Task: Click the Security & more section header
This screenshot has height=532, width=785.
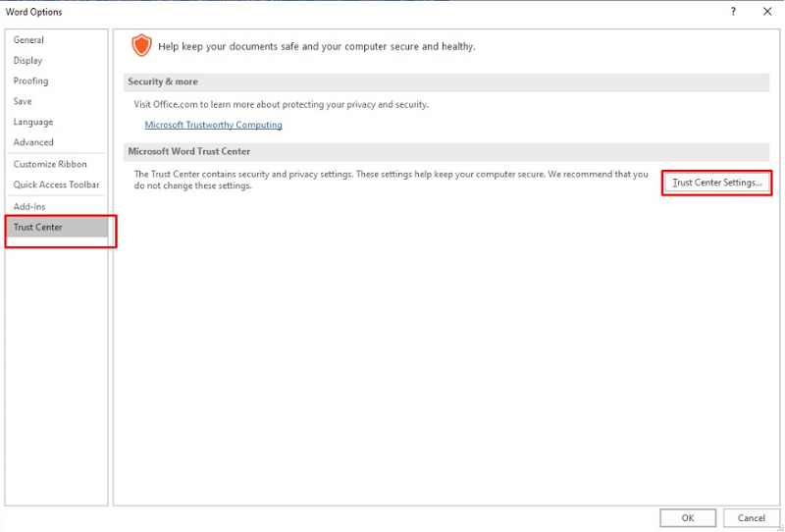Action: click(163, 82)
